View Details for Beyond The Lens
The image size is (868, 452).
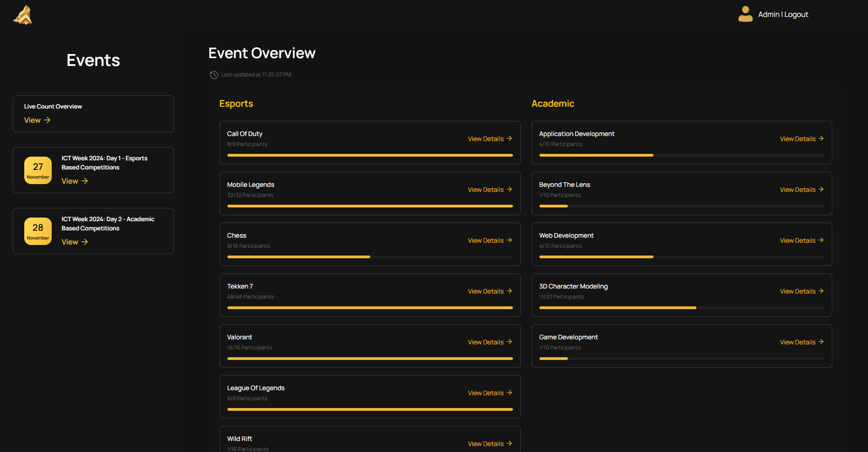coord(802,190)
